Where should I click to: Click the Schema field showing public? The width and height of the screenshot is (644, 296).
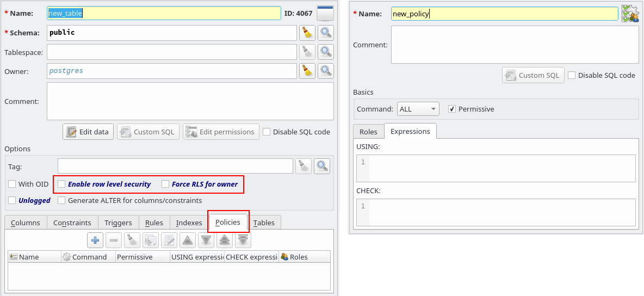pos(172,33)
